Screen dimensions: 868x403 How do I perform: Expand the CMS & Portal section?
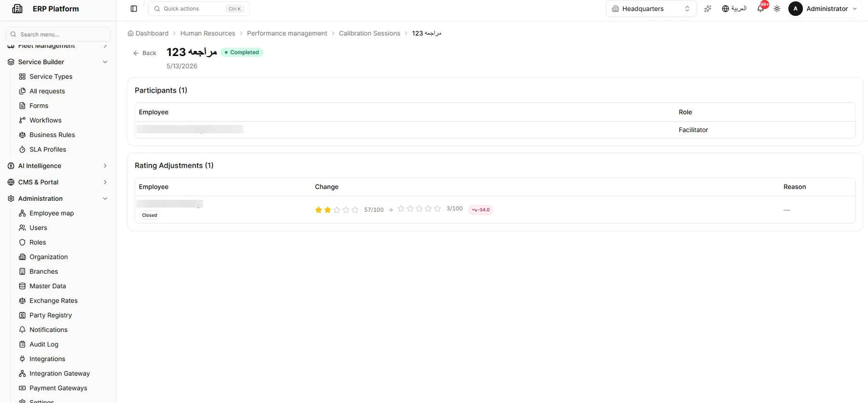58,182
